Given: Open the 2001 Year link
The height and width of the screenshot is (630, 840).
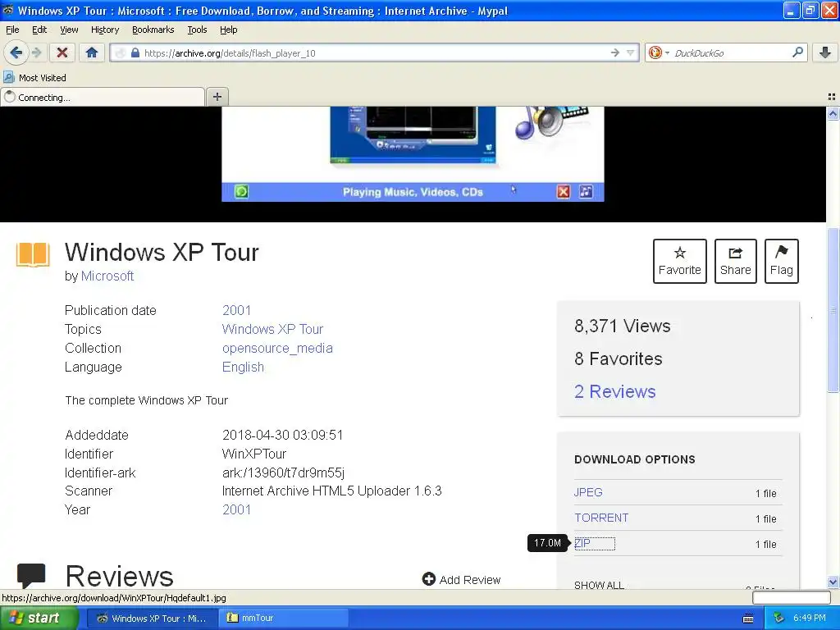Looking at the screenshot, I should click(236, 509).
